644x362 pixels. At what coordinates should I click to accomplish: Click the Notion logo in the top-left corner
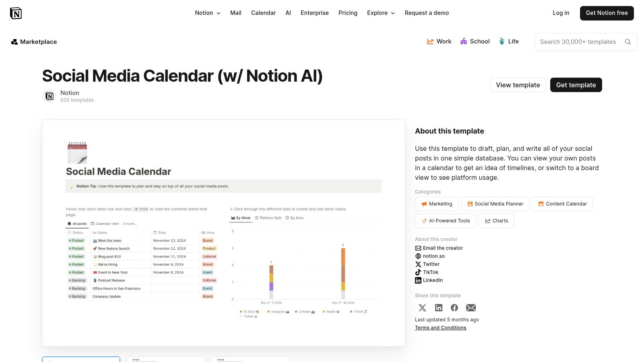[x=16, y=13]
